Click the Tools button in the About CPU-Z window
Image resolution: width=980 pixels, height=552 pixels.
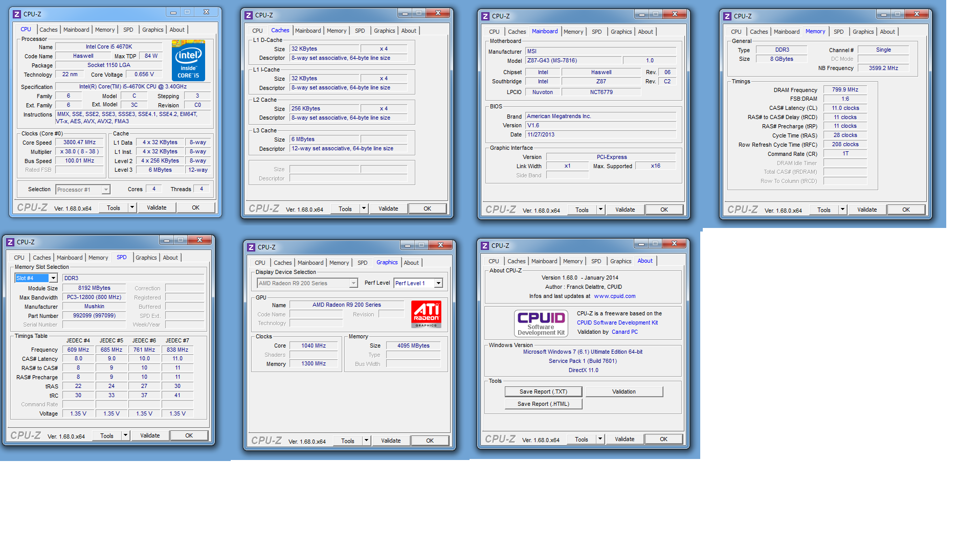(x=582, y=439)
